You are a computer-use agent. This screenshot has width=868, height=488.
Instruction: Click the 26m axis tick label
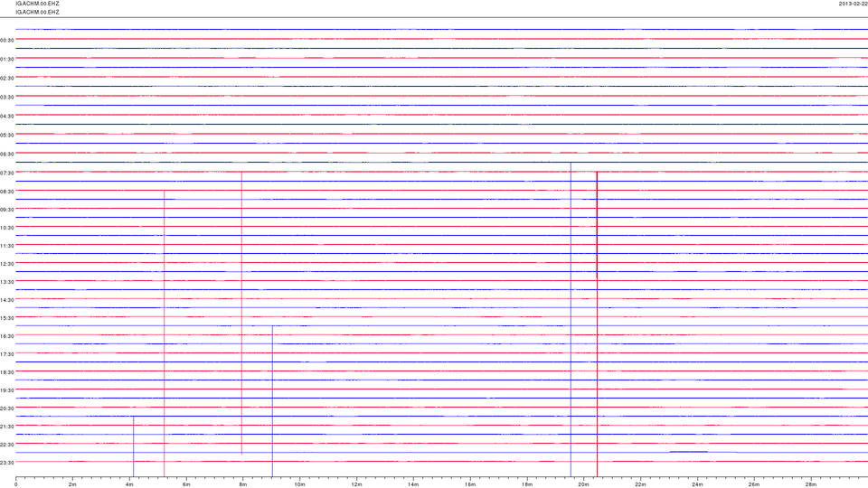click(x=754, y=484)
